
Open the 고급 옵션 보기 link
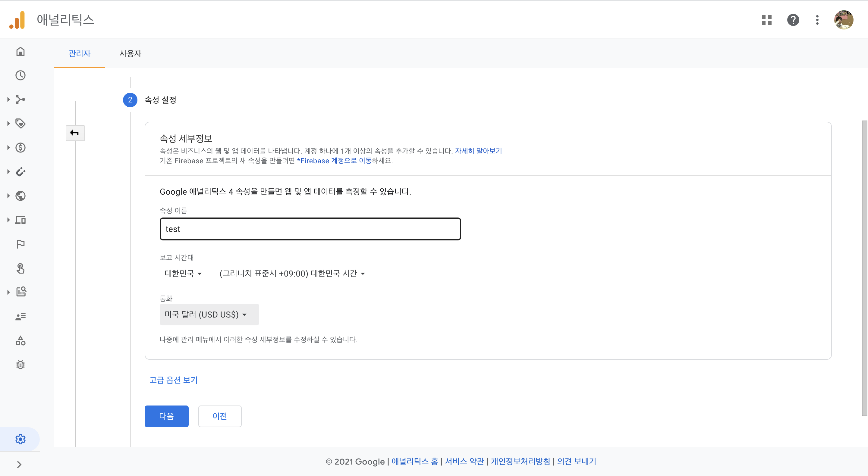coord(174,380)
